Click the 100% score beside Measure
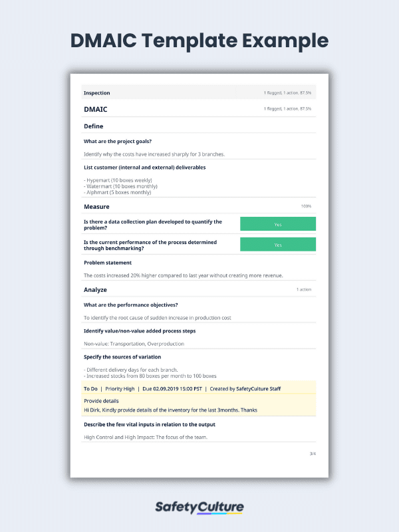The height and width of the screenshot is (532, 399). pyautogui.click(x=306, y=206)
